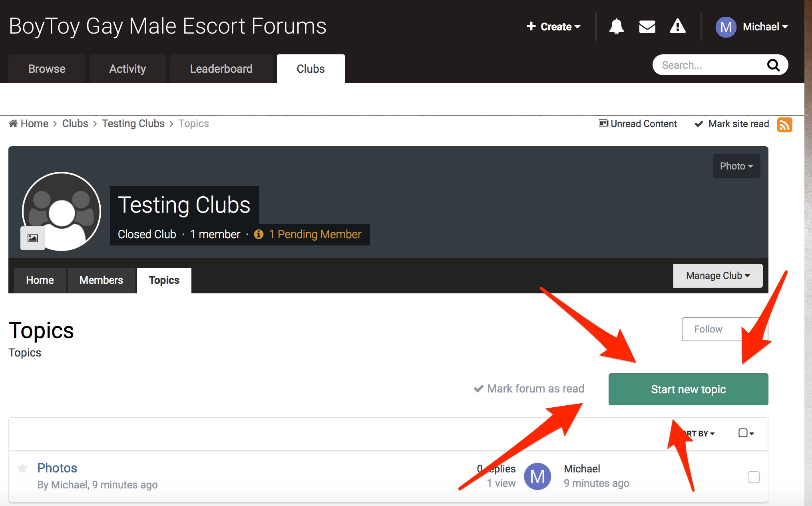The image size is (812, 506).
Task: Open the Photo cover dropdown
Action: click(736, 166)
